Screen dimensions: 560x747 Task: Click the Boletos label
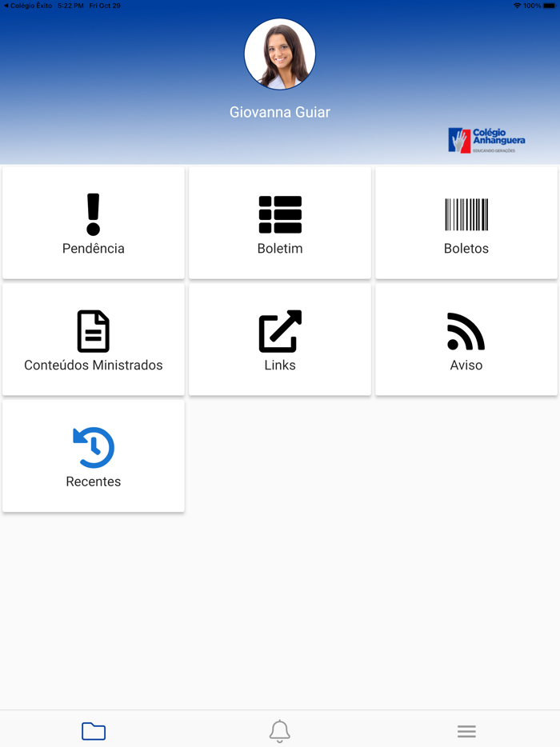coord(466,248)
